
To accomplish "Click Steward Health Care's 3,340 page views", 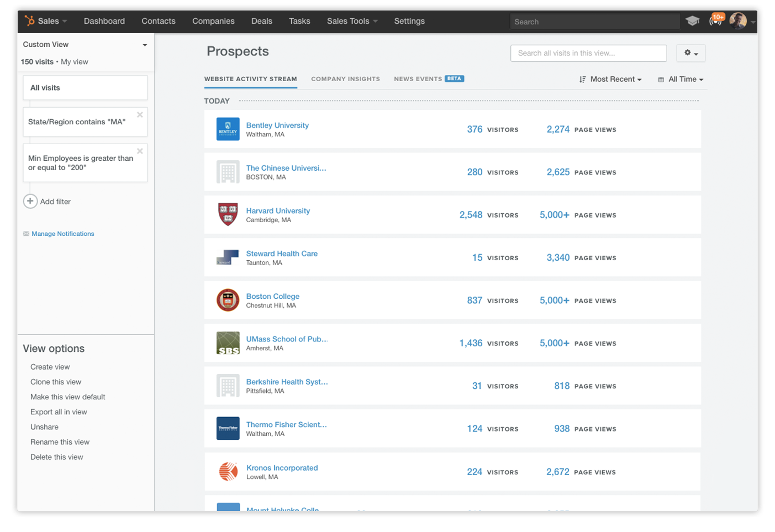I will pyautogui.click(x=558, y=257).
